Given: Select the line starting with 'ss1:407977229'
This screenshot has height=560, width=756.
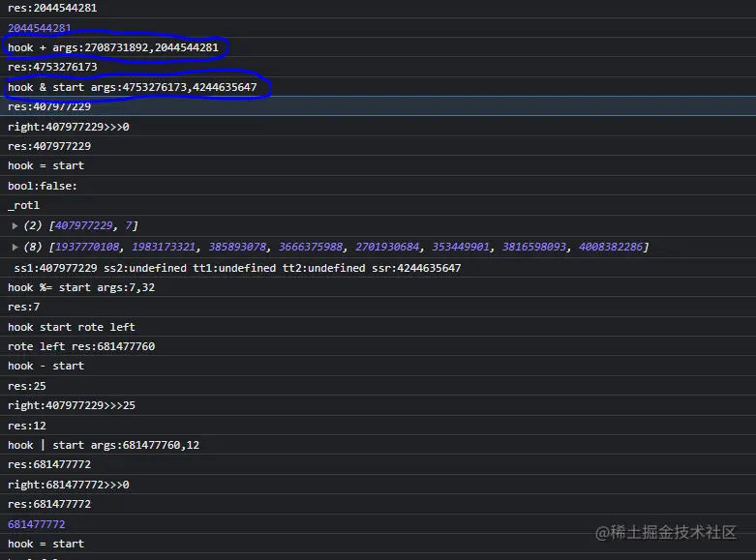Looking at the screenshot, I should pos(237,268).
